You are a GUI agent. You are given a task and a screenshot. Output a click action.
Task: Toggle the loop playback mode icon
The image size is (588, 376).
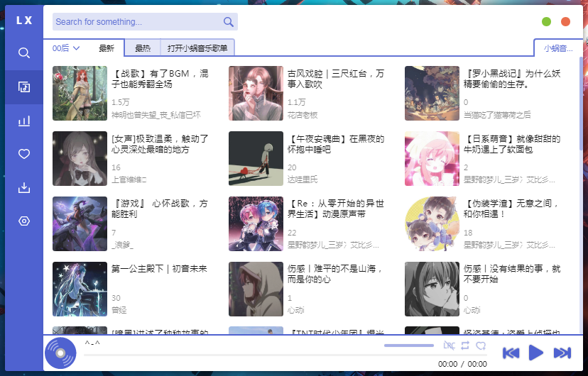click(465, 345)
